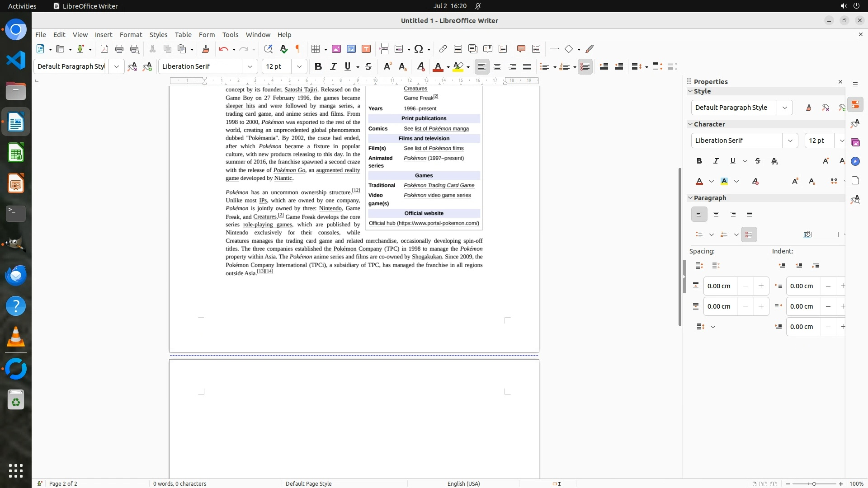Click the Print toolbar icon

pyautogui.click(x=119, y=49)
